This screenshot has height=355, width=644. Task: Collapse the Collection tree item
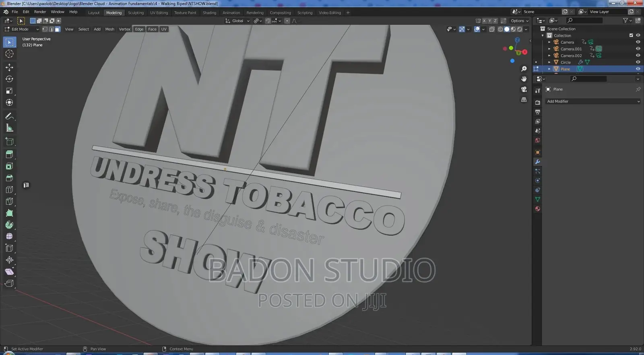tap(543, 35)
